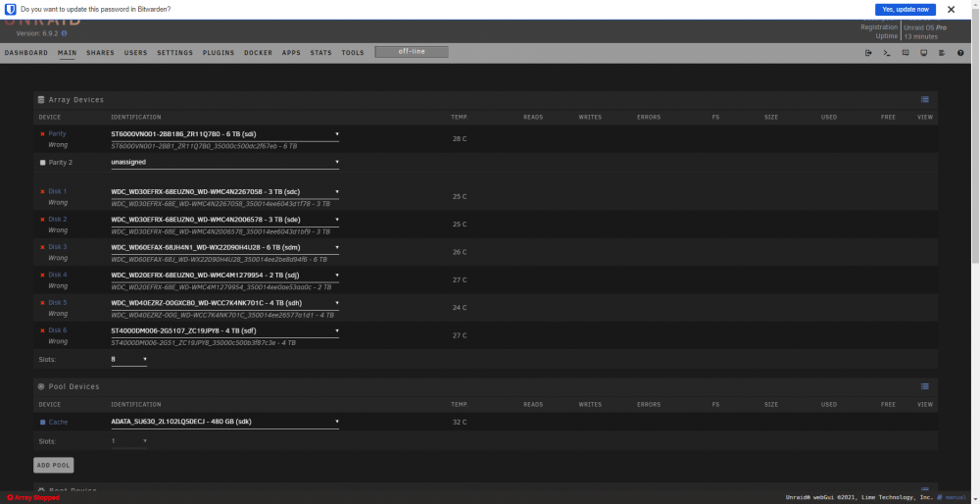The height and width of the screenshot is (504, 980).
Task: Open the Disk 1 device link
Action: [58, 191]
